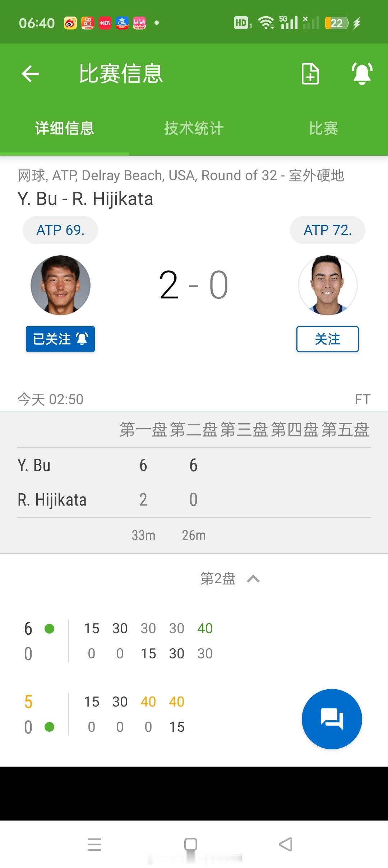The width and height of the screenshot is (388, 868).
Task: Unfollow Y. Bu via 已关注 toggle
Action: pyautogui.click(x=60, y=339)
